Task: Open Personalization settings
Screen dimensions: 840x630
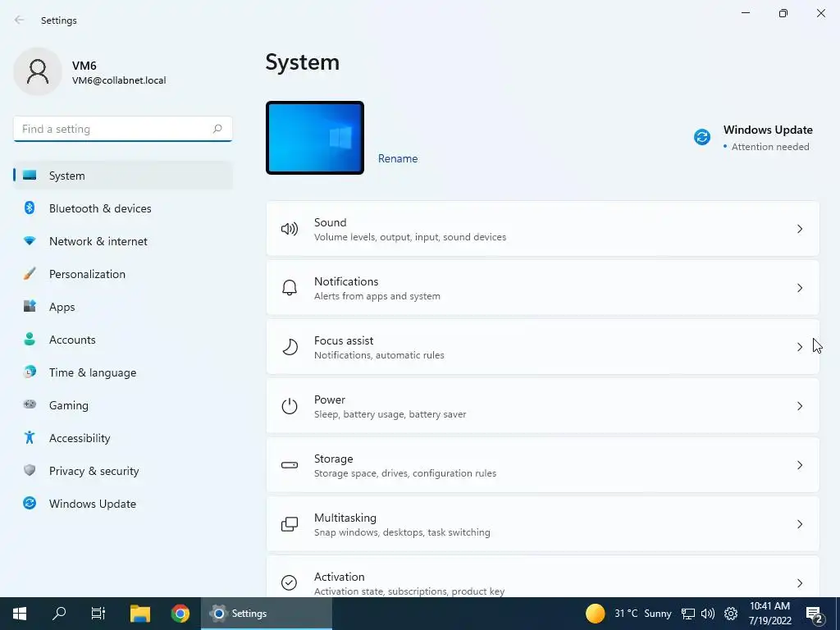Action: 123,274
